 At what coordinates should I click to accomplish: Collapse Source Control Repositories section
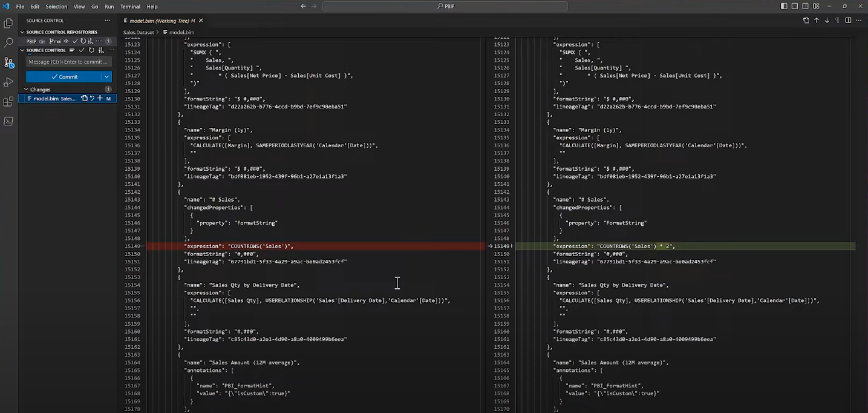(x=22, y=32)
